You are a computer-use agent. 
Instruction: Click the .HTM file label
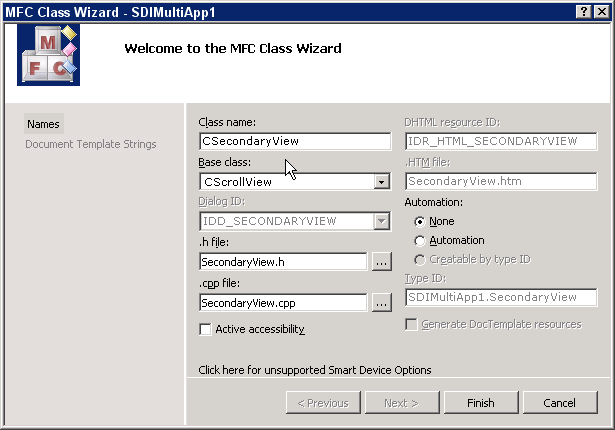point(428,162)
